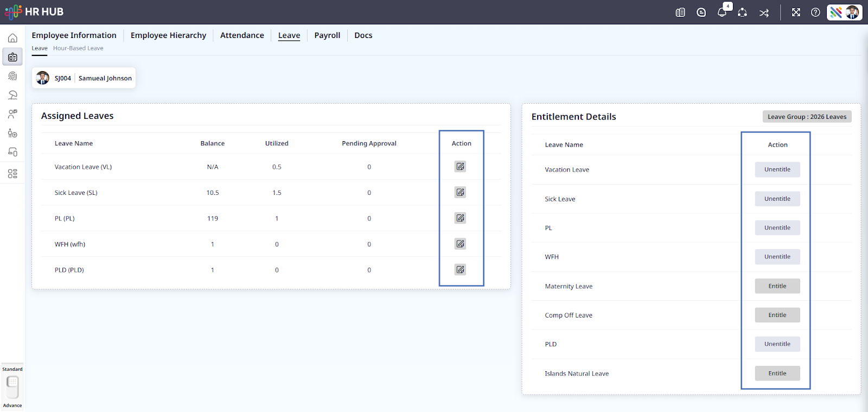Open the Employee Hierarchy tab
Screen dimensions: 868x412
(168, 35)
